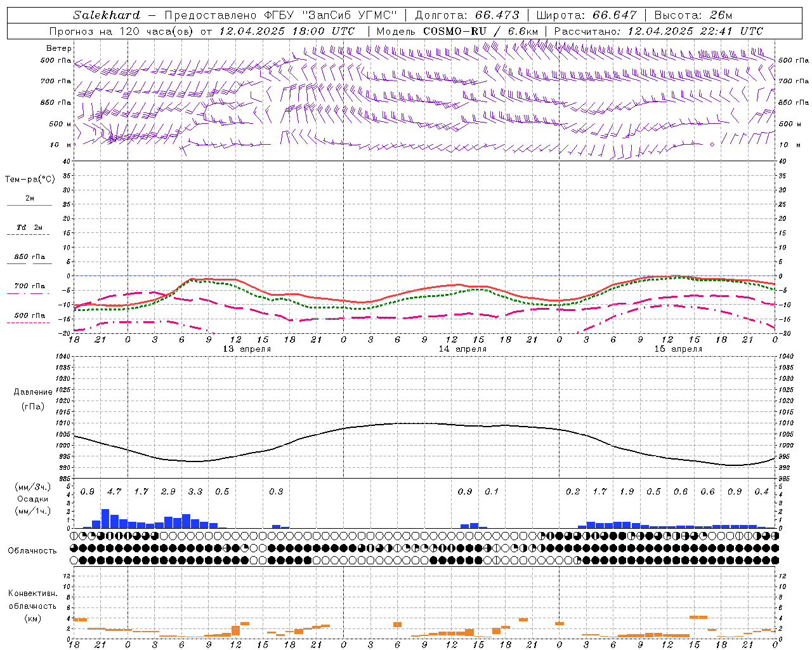Click the Осадки panel label
The image size is (812, 650).
pyautogui.click(x=32, y=499)
